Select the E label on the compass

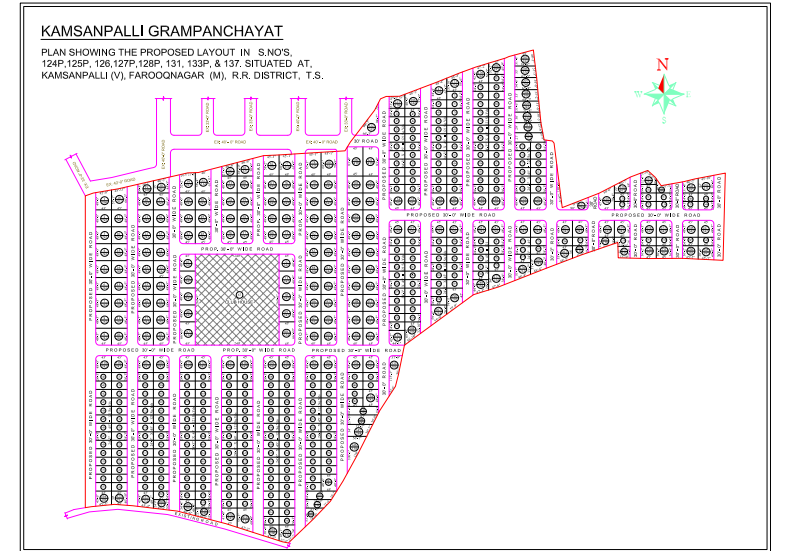pyautogui.click(x=687, y=93)
